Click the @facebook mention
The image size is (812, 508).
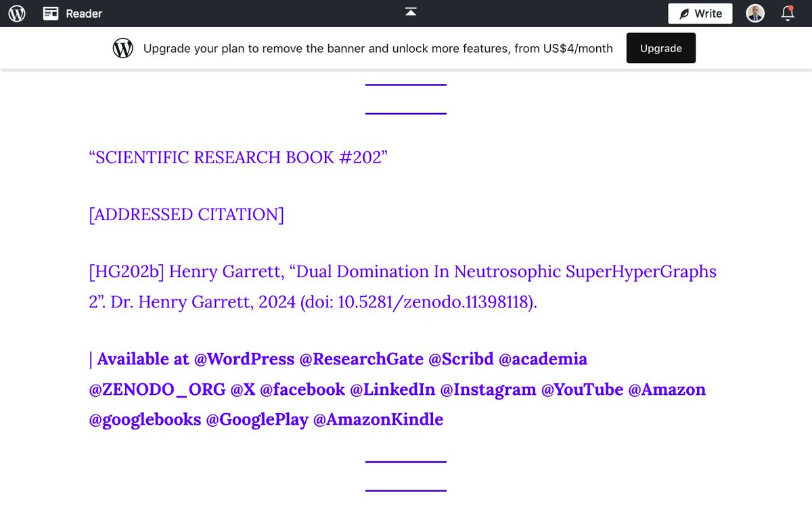302,389
